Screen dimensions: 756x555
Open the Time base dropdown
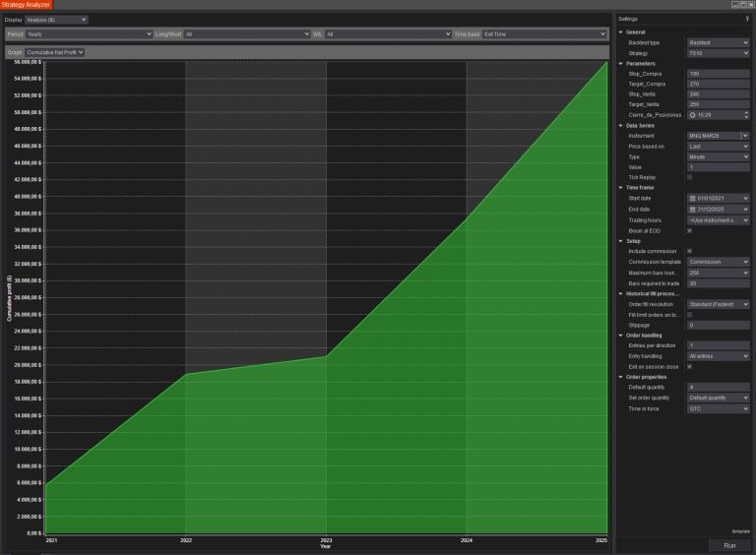pos(543,34)
